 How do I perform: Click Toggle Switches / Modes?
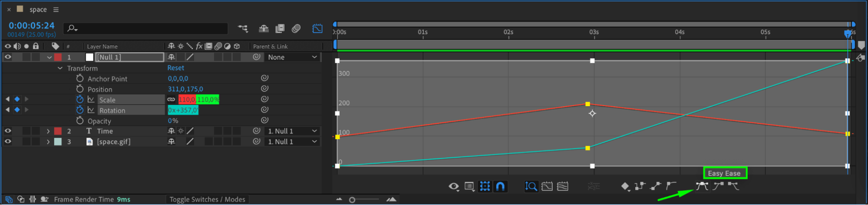coord(207,199)
